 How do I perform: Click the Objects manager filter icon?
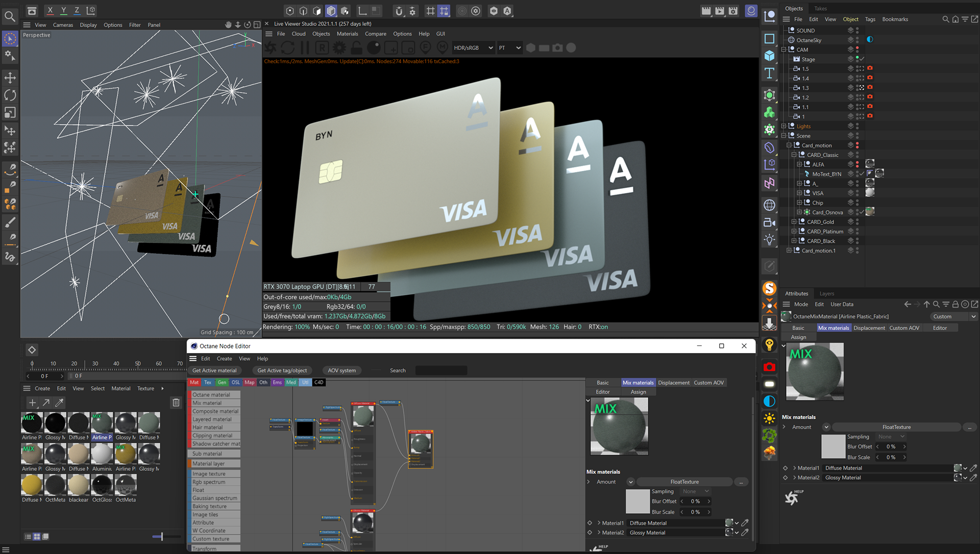[965, 19]
